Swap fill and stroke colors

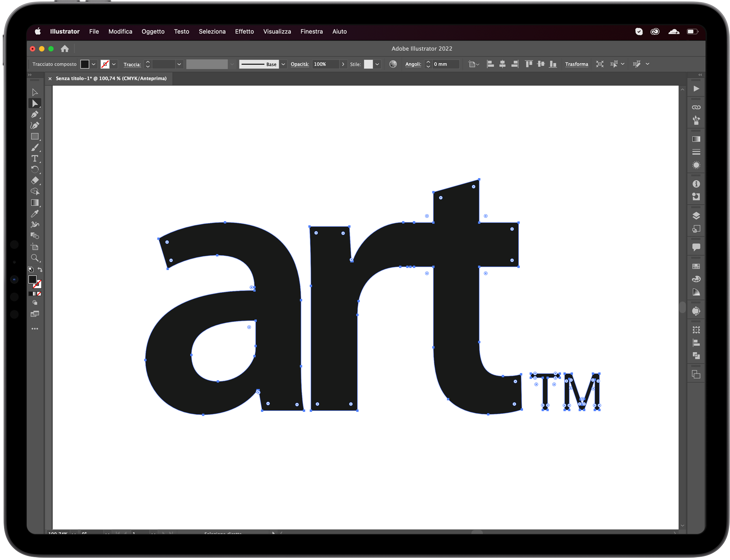pyautogui.click(x=40, y=270)
